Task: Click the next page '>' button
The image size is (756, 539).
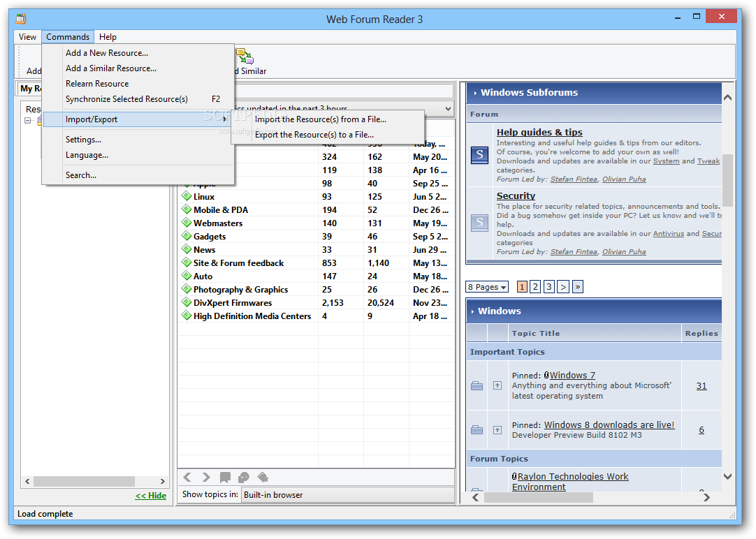Action: (563, 286)
